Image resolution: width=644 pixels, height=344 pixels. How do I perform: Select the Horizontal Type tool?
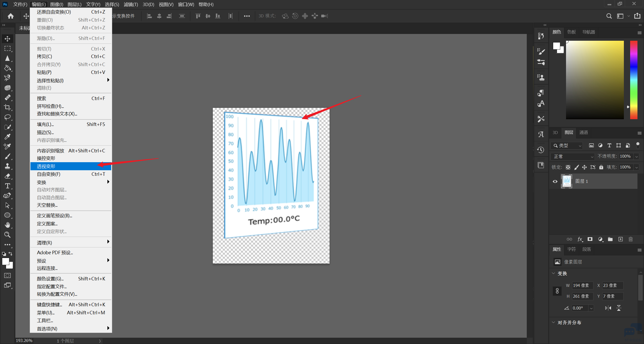pos(7,186)
